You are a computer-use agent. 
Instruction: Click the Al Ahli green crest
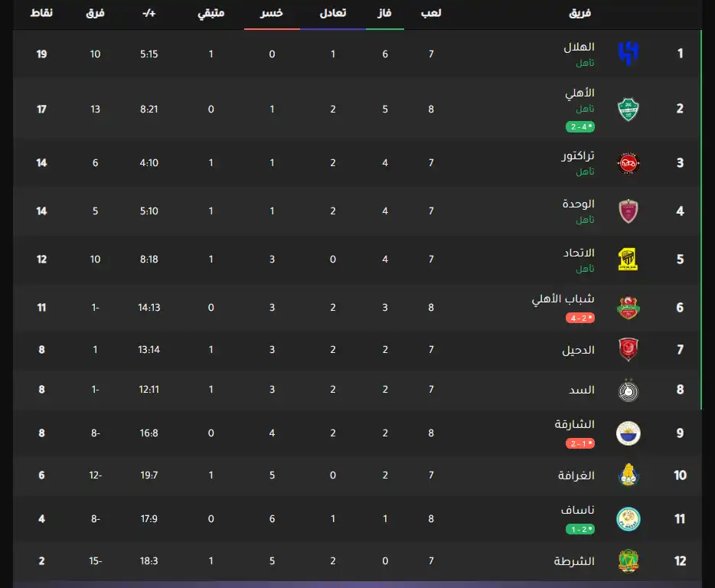pyautogui.click(x=628, y=109)
